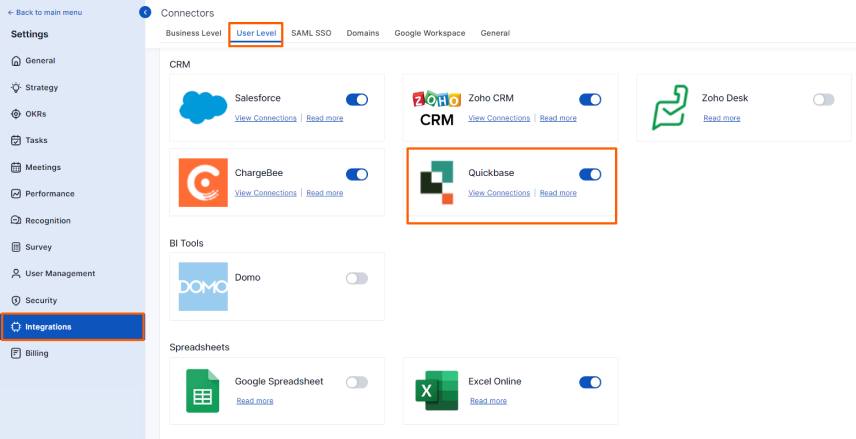Click the Tasks calendar-check icon
The image size is (856, 439).
click(16, 140)
